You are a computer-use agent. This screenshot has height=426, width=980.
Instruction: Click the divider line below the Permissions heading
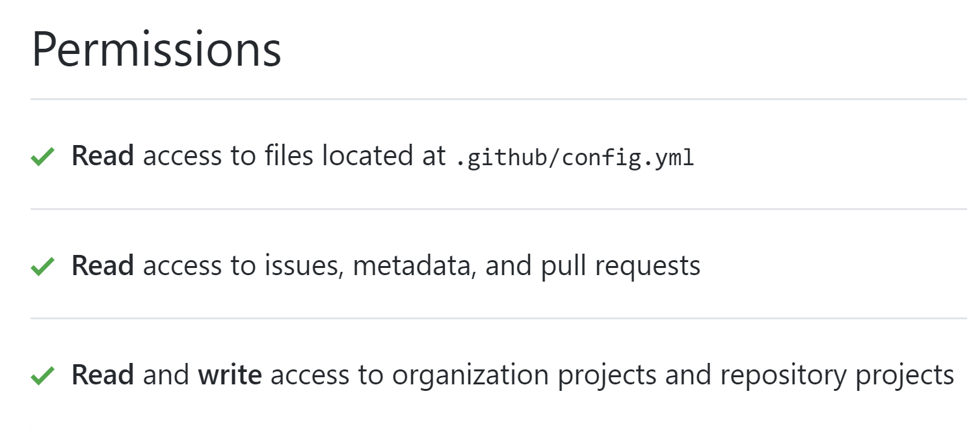[499, 100]
